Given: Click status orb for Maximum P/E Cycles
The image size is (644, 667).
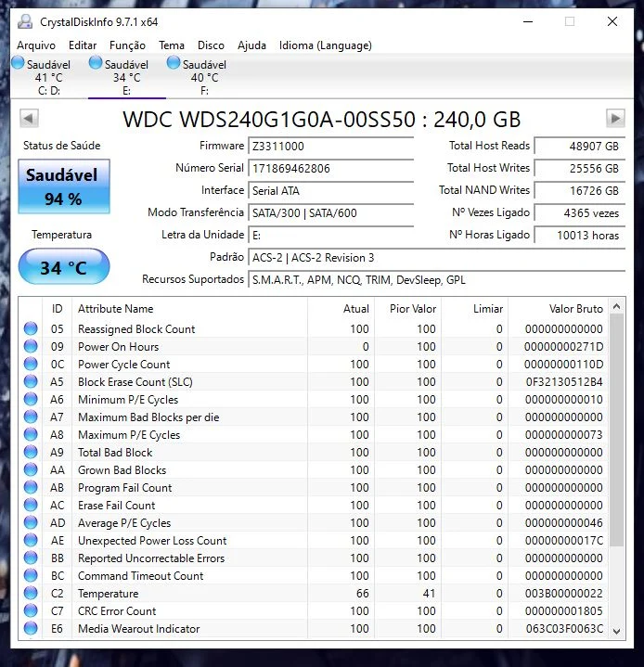Looking at the screenshot, I should pyautogui.click(x=31, y=435).
